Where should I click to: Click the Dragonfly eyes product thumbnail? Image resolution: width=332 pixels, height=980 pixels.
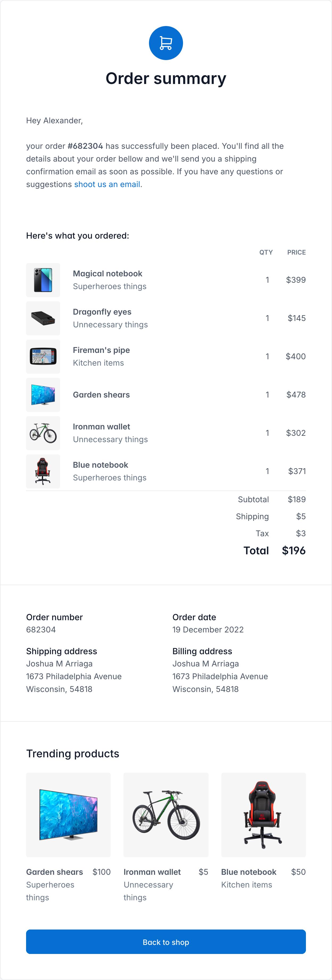click(43, 318)
